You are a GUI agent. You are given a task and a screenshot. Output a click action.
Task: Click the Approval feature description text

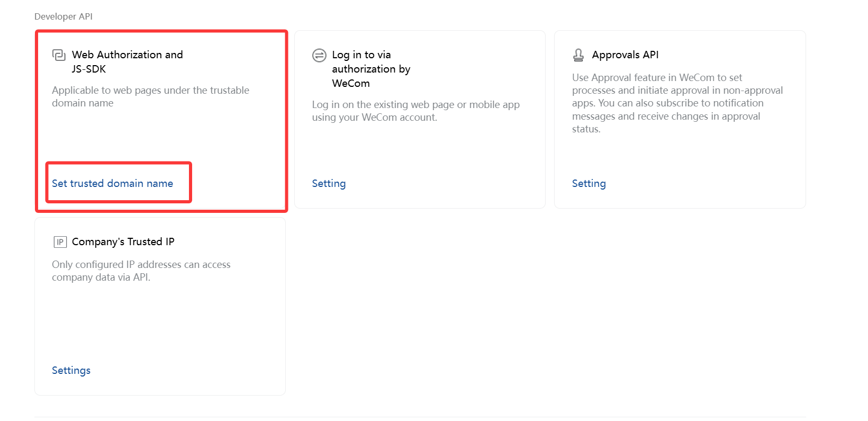[677, 103]
